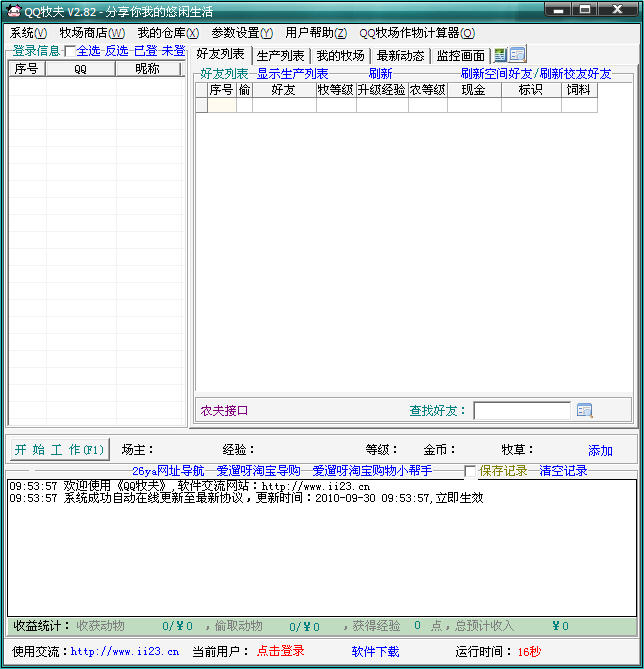Click the QQ column header in login list

point(80,69)
